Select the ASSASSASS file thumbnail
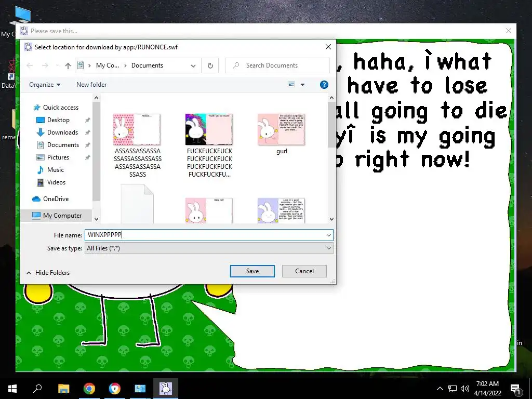Viewport: 532px width, 399px height. (x=137, y=129)
